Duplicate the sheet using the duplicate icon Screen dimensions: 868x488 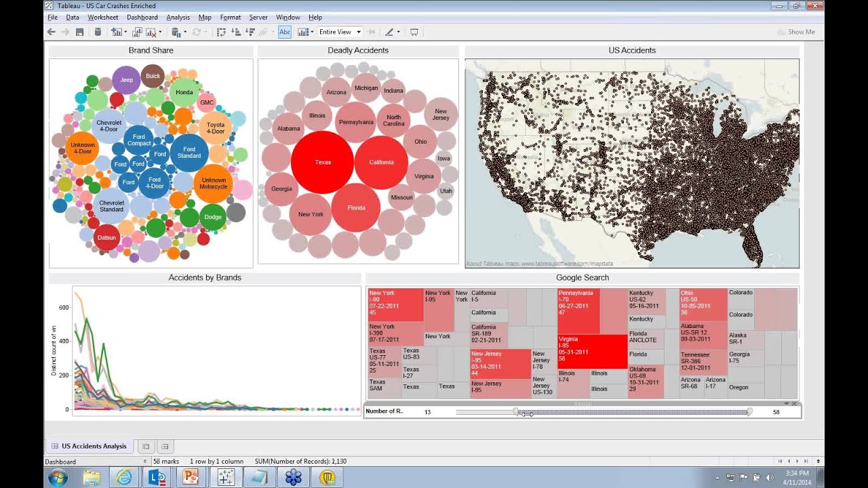137,32
